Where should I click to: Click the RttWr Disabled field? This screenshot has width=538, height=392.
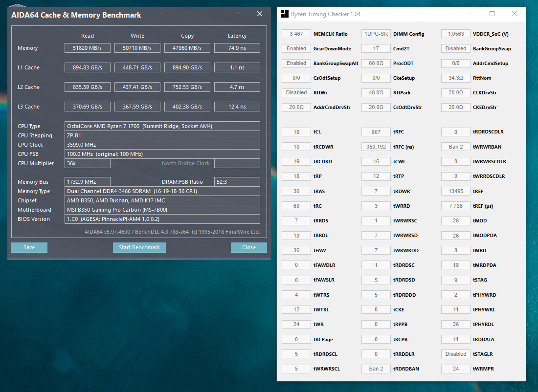(296, 92)
